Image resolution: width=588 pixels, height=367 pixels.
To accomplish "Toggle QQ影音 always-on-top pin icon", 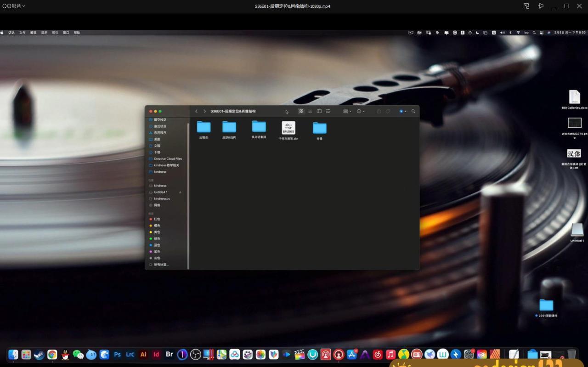I will coord(541,6).
